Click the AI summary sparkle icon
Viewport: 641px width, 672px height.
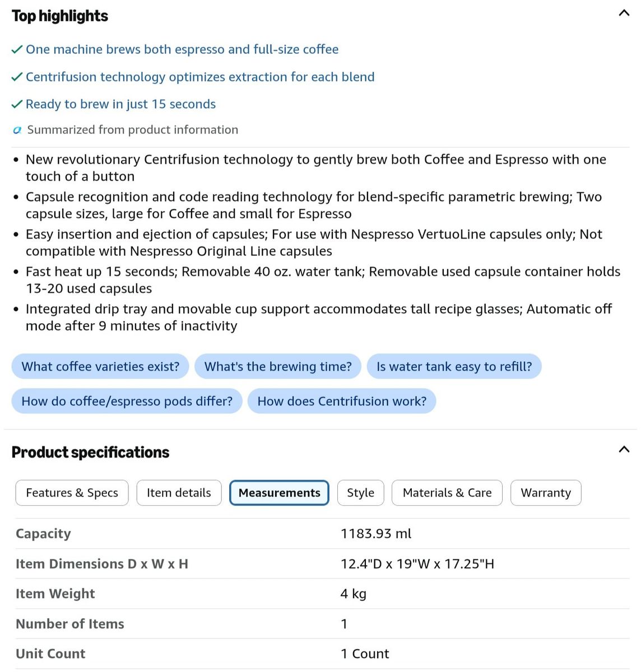pos(17,130)
